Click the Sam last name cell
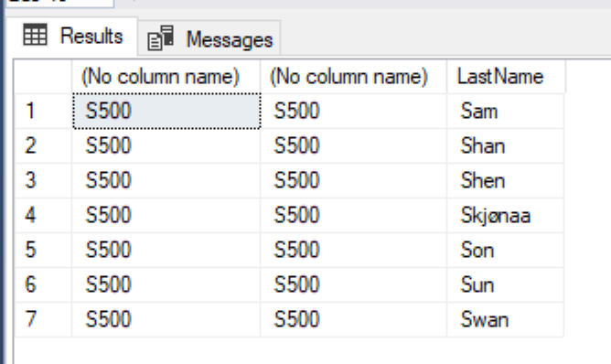 pyautogui.click(x=506, y=111)
